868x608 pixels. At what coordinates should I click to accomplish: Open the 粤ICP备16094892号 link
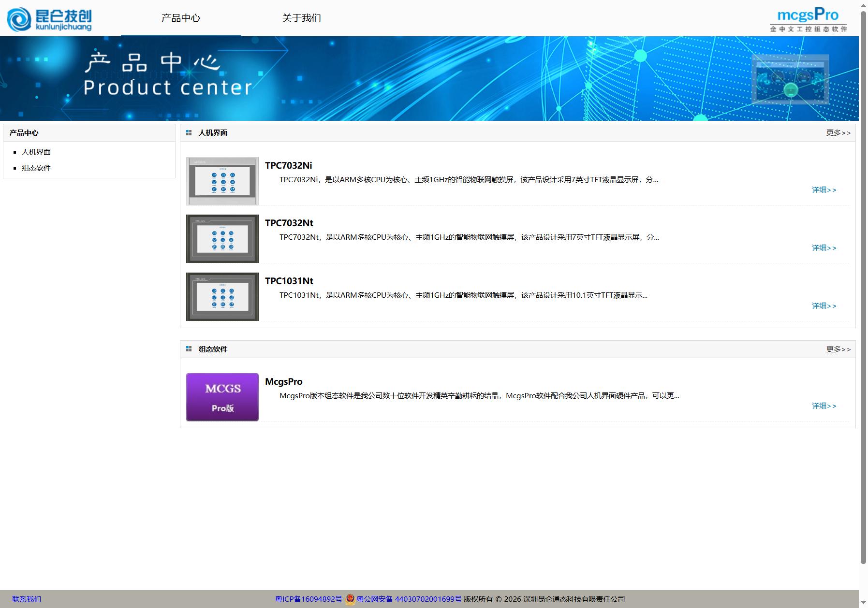pos(309,599)
